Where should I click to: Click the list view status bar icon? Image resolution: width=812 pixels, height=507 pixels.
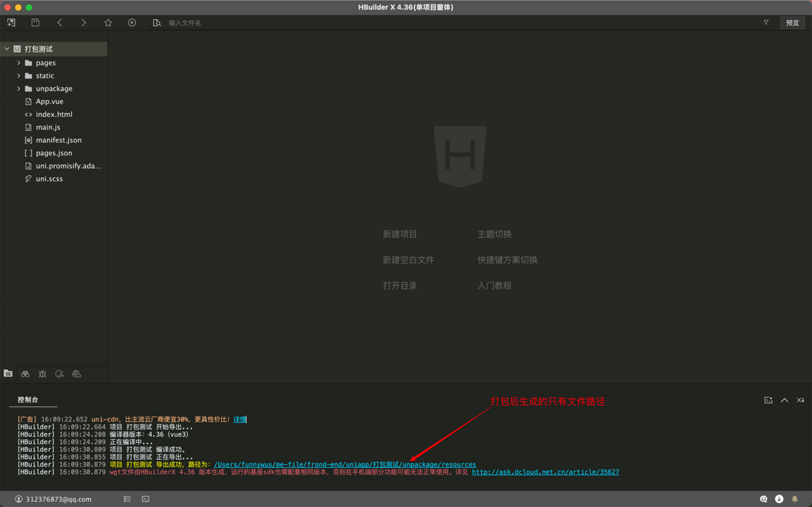point(127,500)
